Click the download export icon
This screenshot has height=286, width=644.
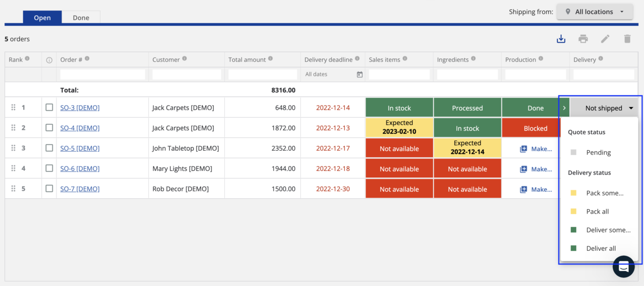click(561, 38)
